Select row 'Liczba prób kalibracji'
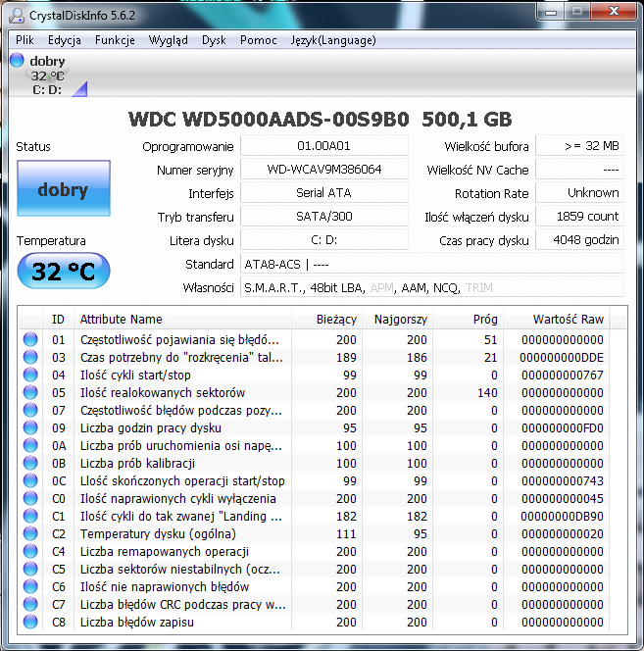 coord(315,463)
